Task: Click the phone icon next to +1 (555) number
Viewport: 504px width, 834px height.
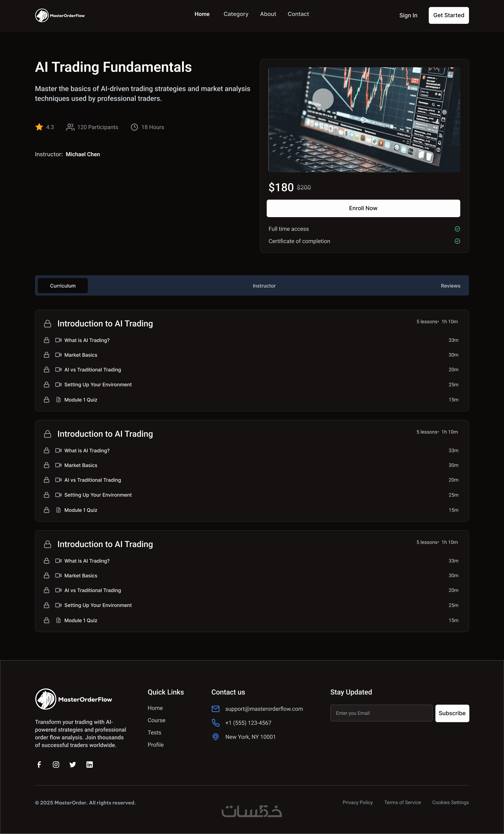Action: pos(215,723)
